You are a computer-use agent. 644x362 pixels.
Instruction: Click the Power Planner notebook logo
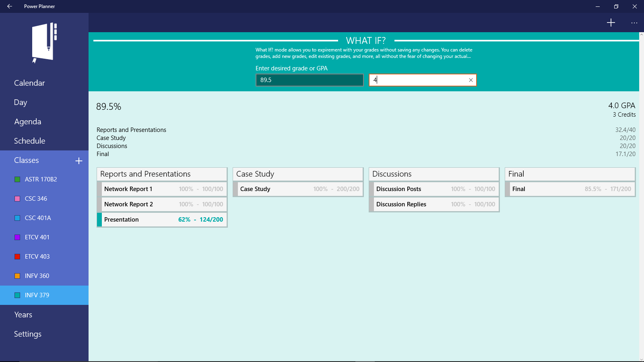point(44,43)
